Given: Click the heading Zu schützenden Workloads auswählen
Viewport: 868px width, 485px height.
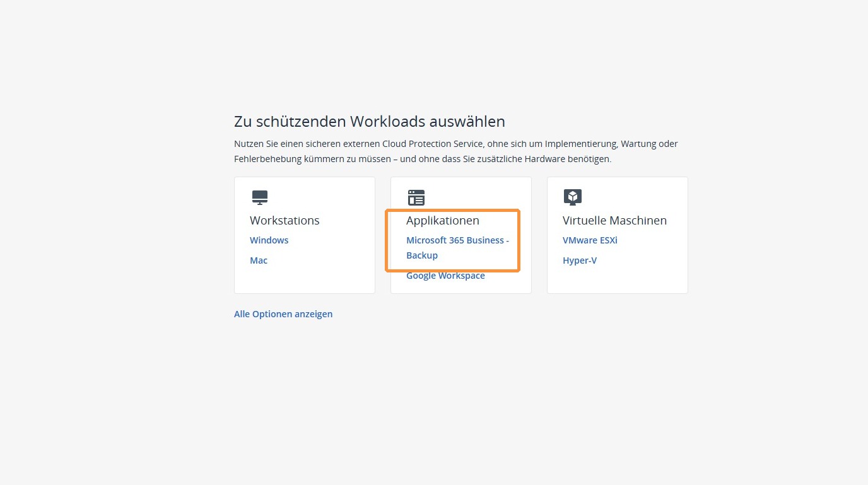Looking at the screenshot, I should (370, 121).
